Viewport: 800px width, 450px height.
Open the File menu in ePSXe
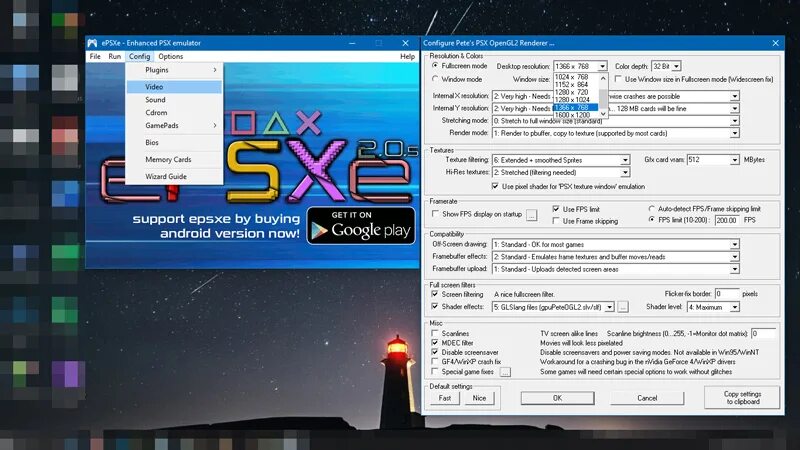click(95, 57)
